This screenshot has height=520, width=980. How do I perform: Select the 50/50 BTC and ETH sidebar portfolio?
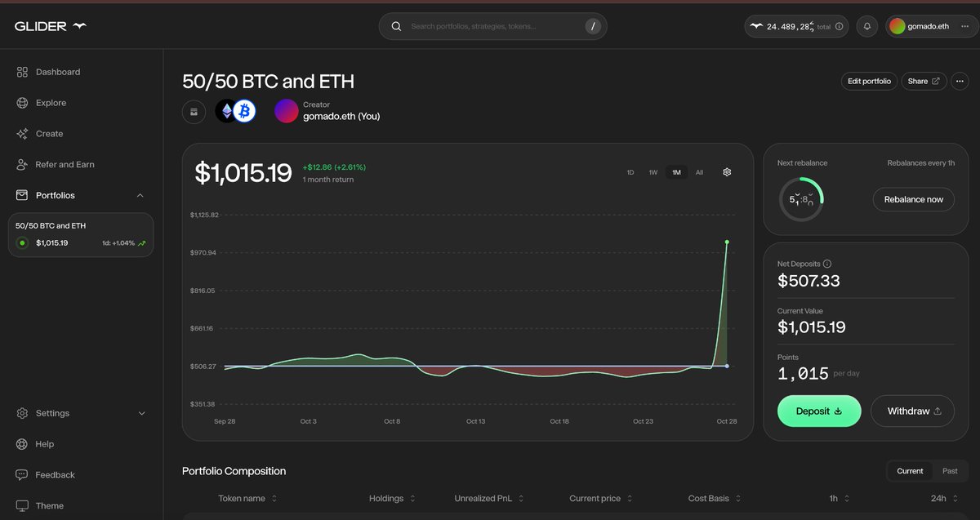click(x=81, y=235)
